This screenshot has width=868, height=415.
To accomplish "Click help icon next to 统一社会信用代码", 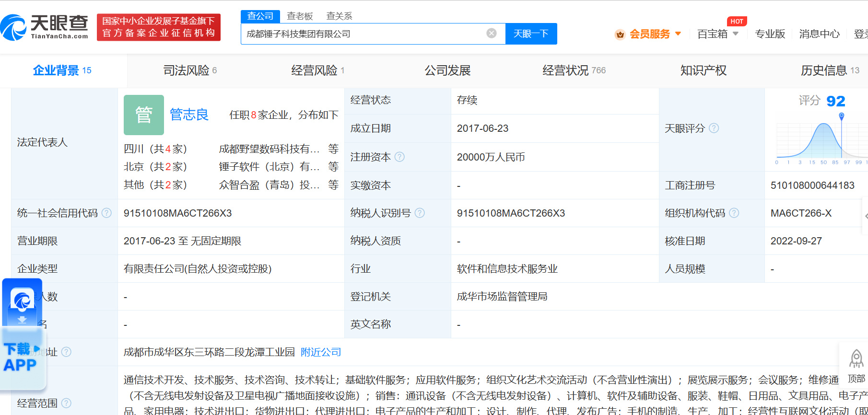I will pos(106,213).
